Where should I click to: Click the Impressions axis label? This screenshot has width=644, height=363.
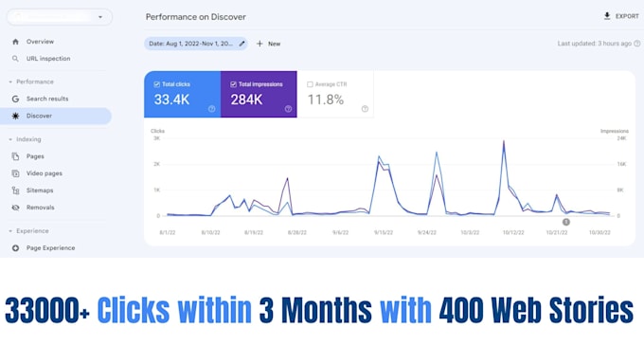[x=615, y=131]
